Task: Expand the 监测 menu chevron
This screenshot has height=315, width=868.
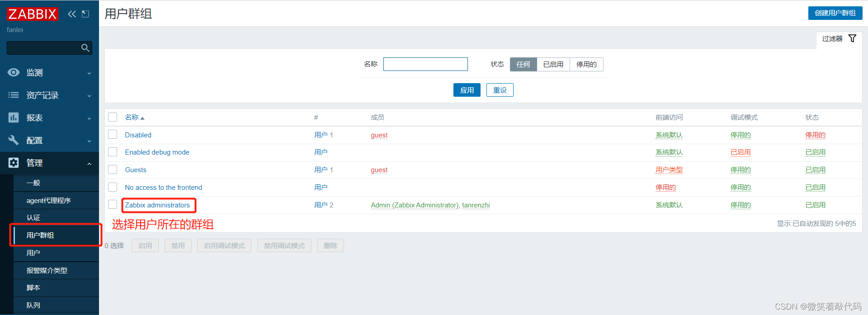Action: pos(89,73)
